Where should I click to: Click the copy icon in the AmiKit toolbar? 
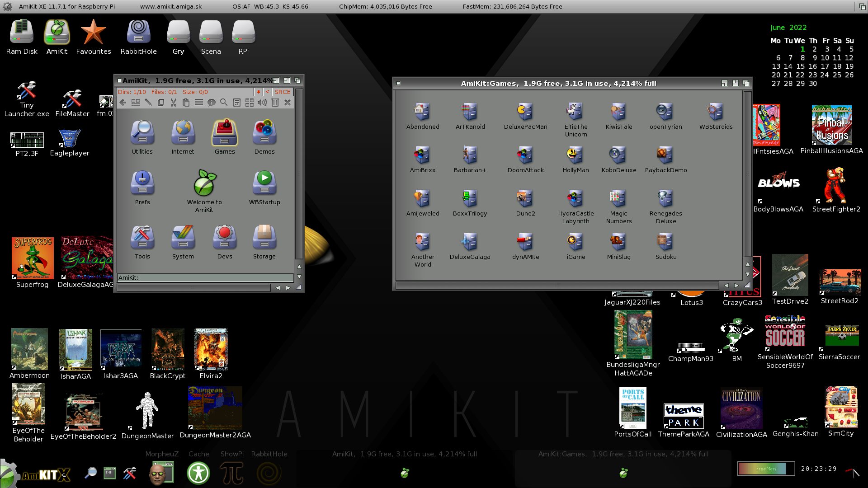click(160, 103)
